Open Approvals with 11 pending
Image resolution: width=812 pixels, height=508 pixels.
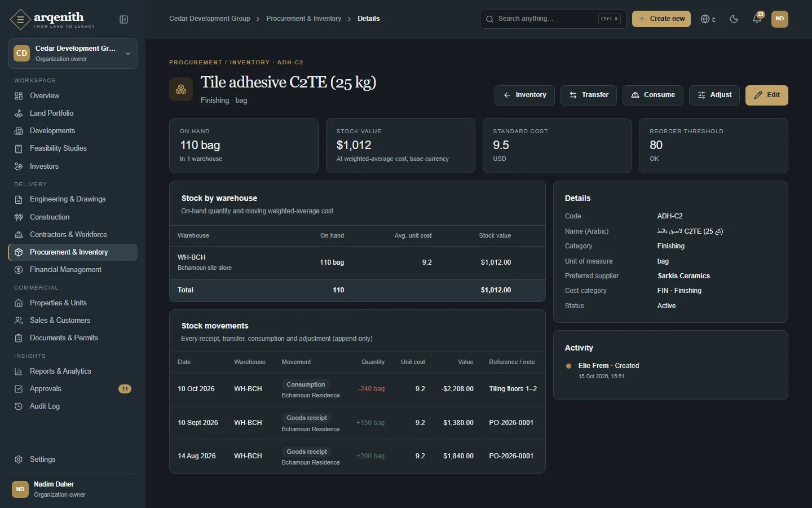click(x=73, y=389)
